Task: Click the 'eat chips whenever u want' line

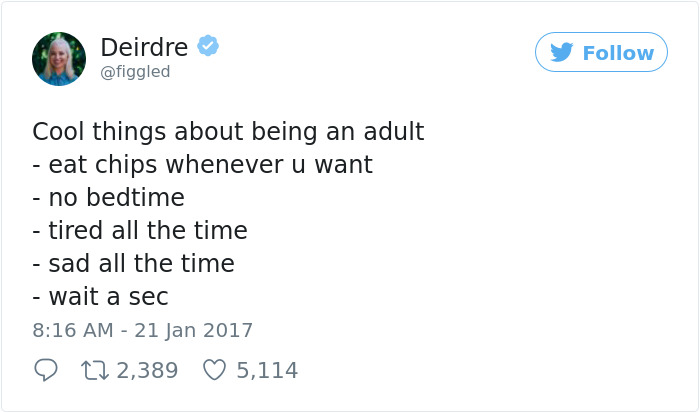Action: click(202, 165)
